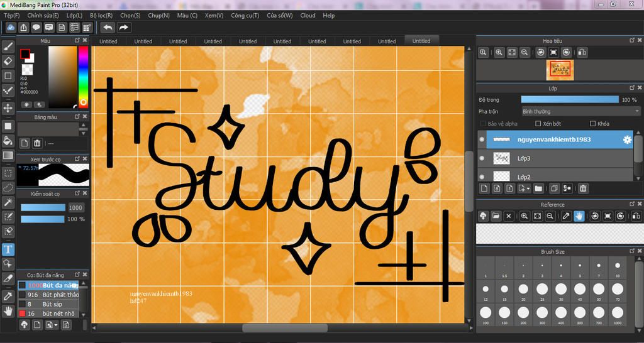Open the Lớp(L) menu
Viewport: 644px width, 343px height.
pos(74,15)
